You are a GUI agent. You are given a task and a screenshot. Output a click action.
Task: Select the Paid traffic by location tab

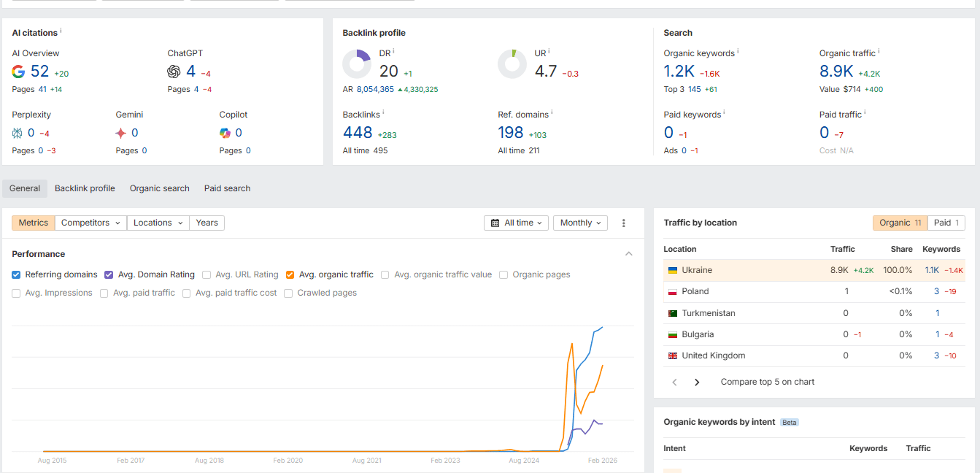946,223
